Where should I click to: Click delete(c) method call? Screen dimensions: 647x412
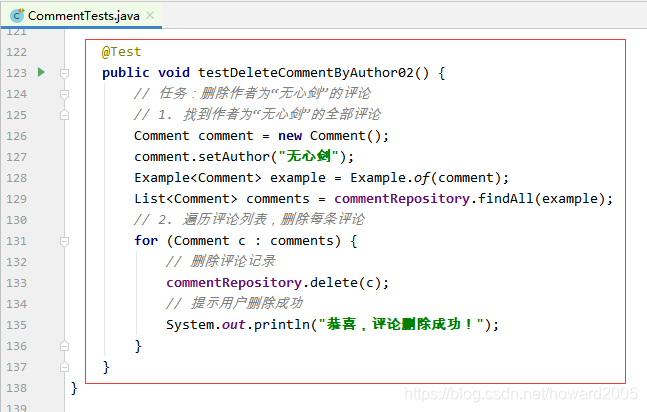(345, 283)
